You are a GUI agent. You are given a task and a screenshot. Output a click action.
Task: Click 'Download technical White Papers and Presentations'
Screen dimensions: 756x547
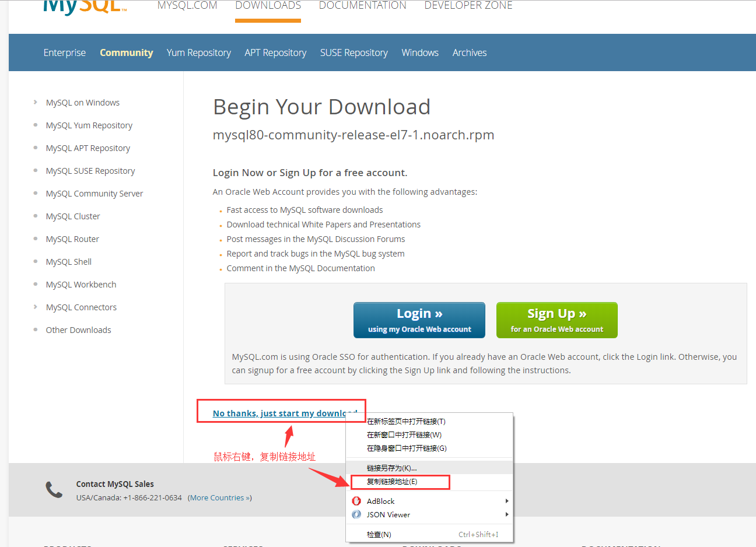(324, 225)
